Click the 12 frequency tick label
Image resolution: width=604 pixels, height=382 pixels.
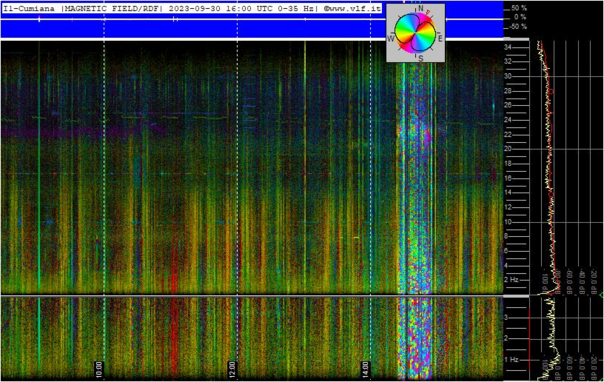pos(508,207)
